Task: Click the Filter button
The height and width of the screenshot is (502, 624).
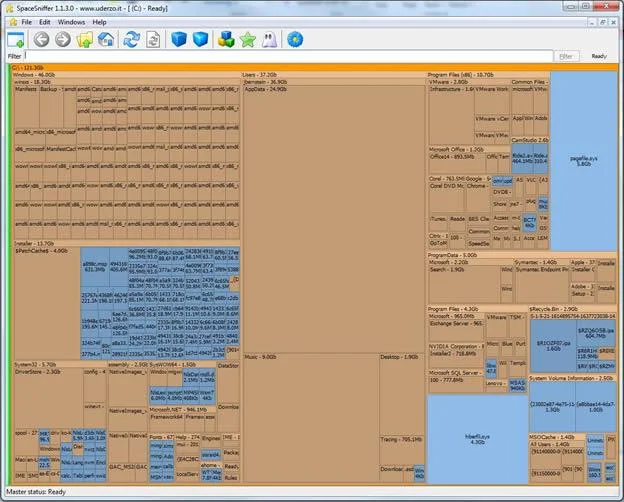Action: pyautogui.click(x=566, y=57)
